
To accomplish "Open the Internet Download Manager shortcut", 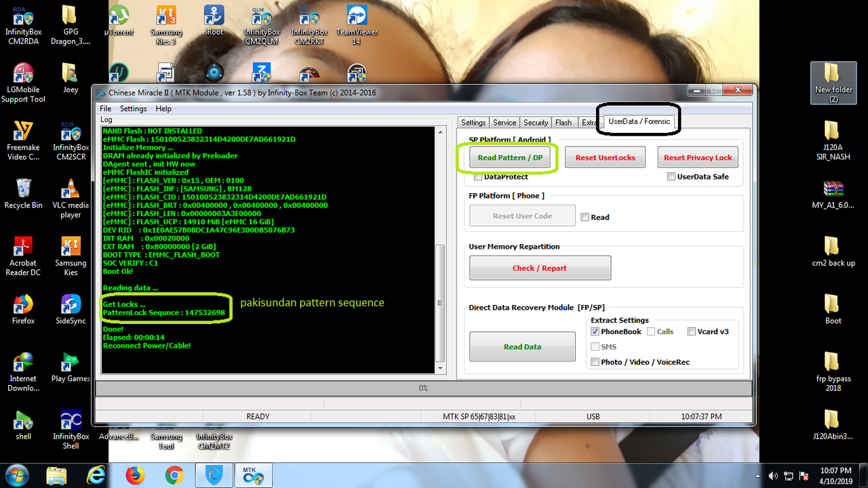I will 23,371.
